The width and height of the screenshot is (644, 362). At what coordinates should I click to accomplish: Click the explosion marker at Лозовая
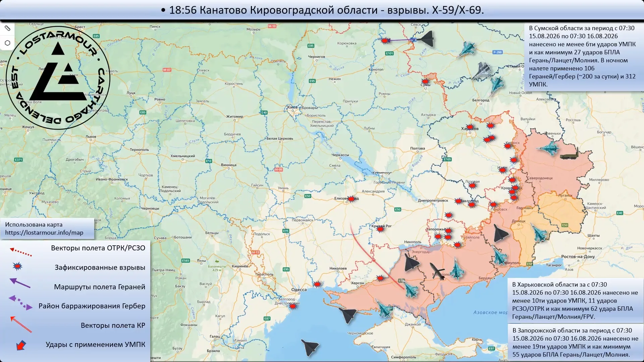pos(473,185)
